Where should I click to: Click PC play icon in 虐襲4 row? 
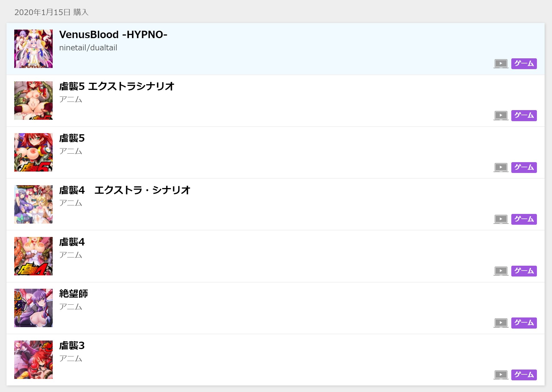tap(501, 271)
